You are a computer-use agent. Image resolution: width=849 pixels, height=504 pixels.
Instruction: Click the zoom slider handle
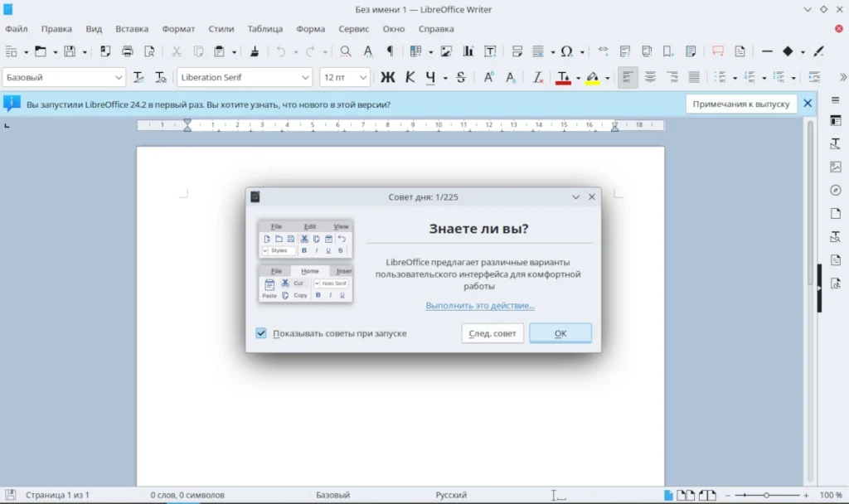point(766,495)
